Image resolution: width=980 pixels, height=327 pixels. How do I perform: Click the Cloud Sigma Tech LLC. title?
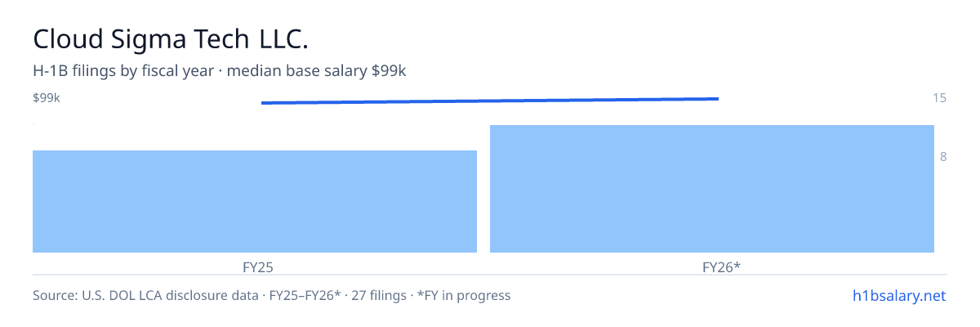point(171,39)
